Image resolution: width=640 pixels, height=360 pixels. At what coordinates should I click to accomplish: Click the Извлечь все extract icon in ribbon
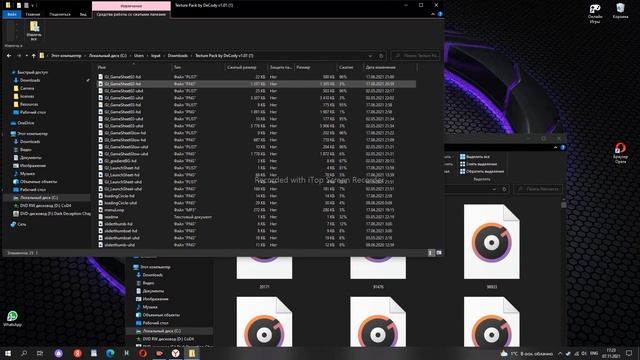tap(34, 31)
